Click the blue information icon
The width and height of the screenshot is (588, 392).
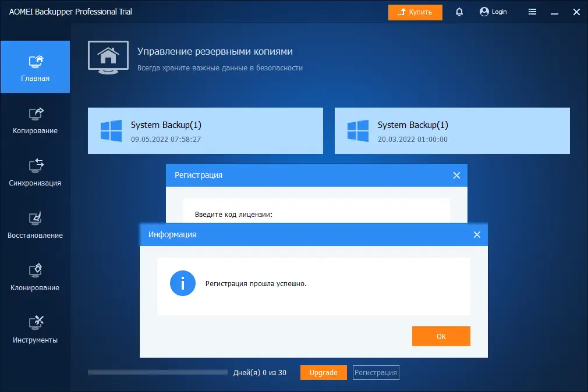(183, 283)
